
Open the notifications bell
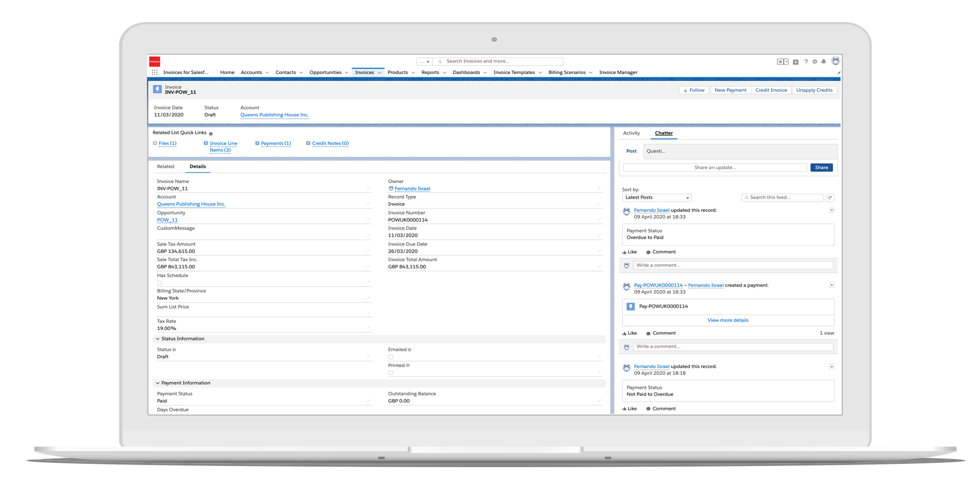point(824,62)
